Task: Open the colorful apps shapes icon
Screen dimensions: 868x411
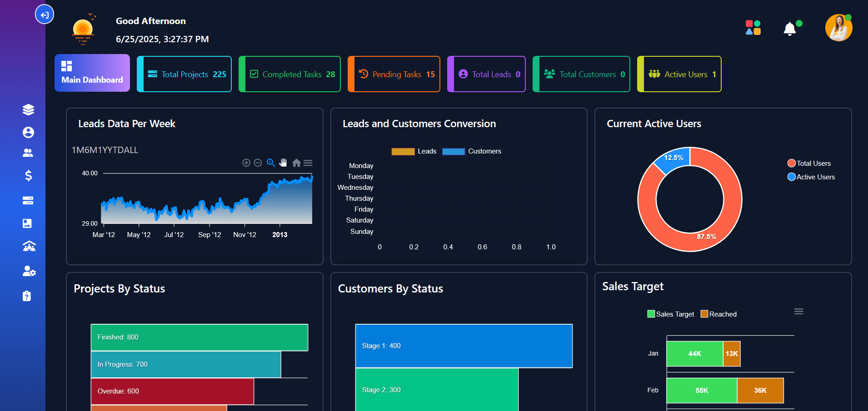Action: pyautogui.click(x=753, y=27)
